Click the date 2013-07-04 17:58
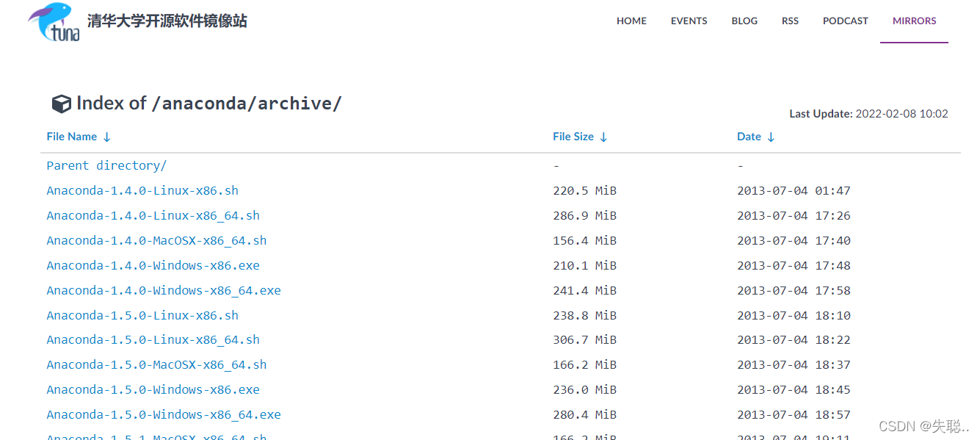 [794, 290]
